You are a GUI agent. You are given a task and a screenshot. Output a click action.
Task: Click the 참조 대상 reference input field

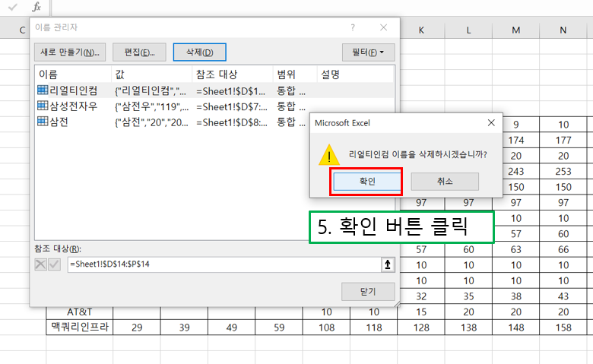224,264
